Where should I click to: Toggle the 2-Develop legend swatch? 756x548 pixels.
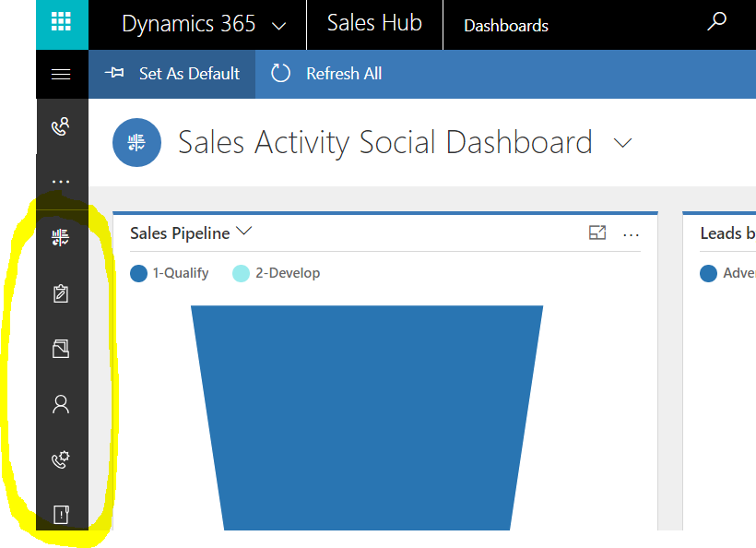pos(241,273)
